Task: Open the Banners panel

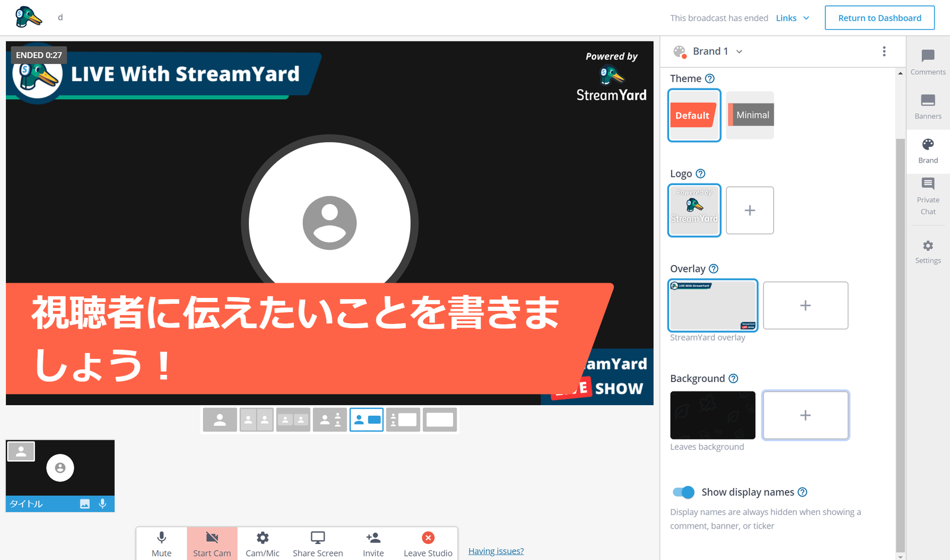Action: [928, 107]
